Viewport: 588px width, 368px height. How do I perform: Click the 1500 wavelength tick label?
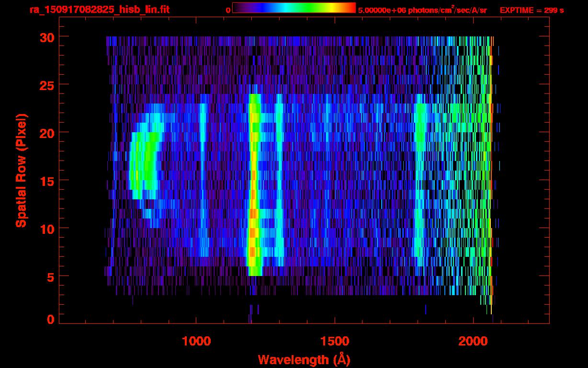point(334,341)
